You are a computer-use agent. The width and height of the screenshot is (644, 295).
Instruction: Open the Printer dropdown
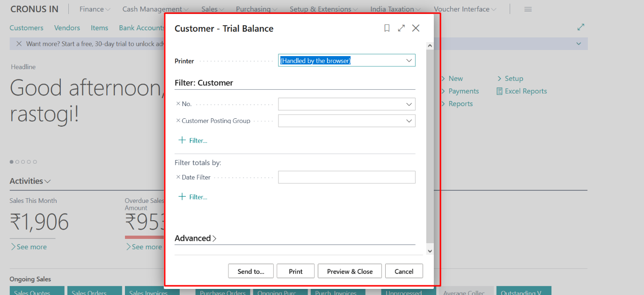point(409,60)
